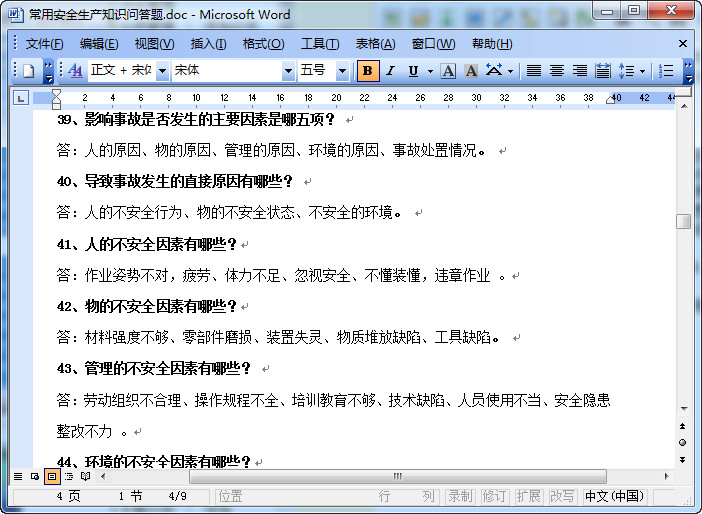Viewport: 702px width, 514px height.
Task: Click the character scaling icon
Action: [494, 71]
